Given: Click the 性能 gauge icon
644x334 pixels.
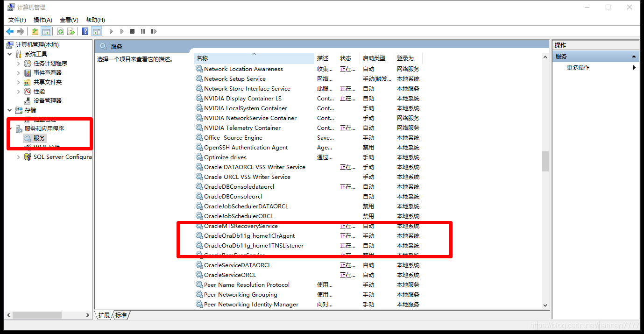Looking at the screenshot, I should (x=28, y=91).
